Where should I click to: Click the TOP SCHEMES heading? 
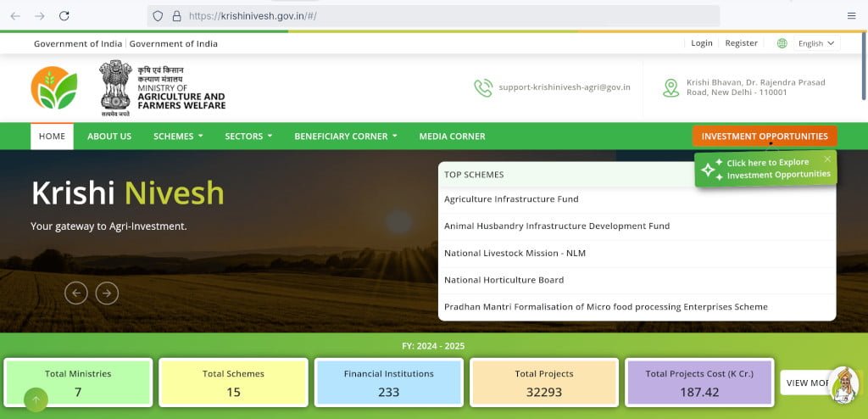coord(474,175)
